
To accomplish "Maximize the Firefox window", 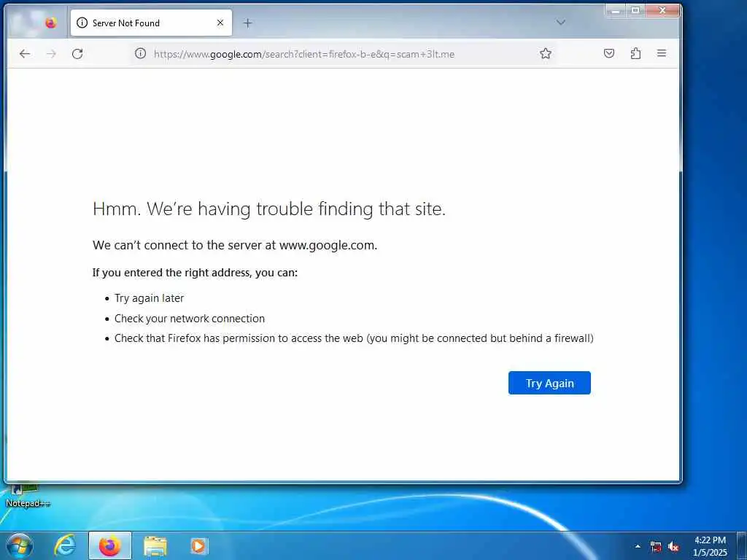I will tap(635, 10).
